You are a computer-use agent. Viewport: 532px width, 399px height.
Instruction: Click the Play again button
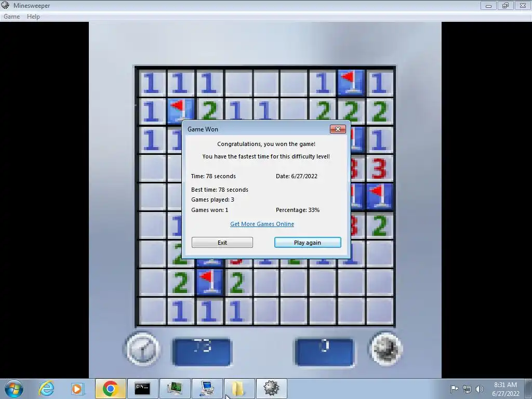308,243
